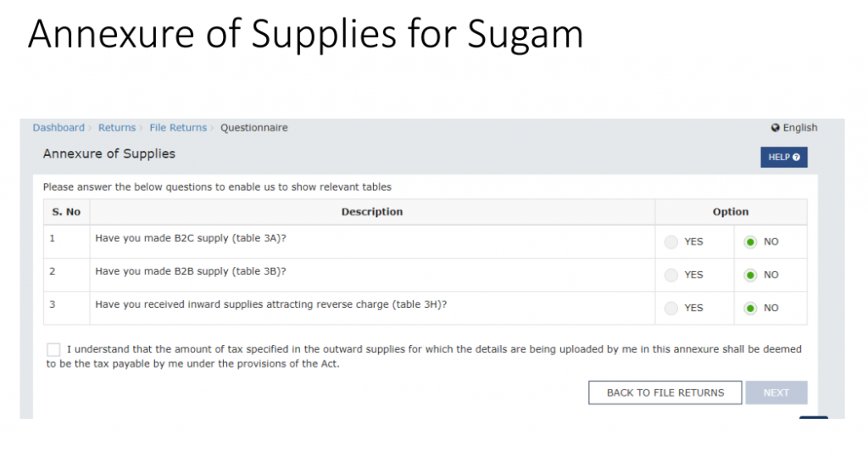Tick the tax payable declaration checkbox

(x=53, y=350)
